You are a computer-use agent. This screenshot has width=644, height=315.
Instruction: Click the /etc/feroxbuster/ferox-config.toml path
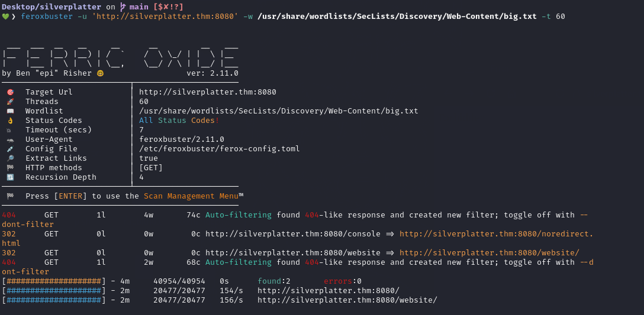(220, 149)
